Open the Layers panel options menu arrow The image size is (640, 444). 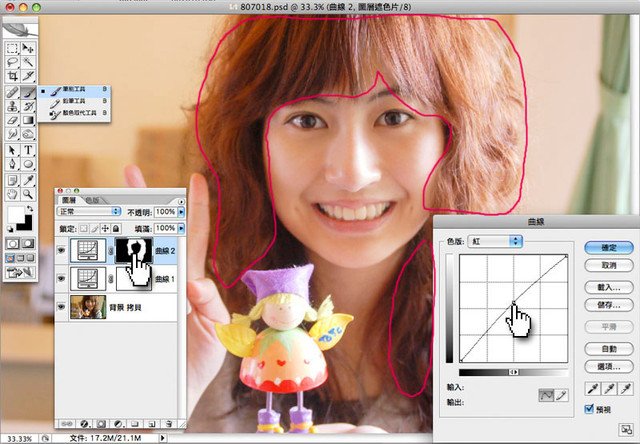(181, 201)
